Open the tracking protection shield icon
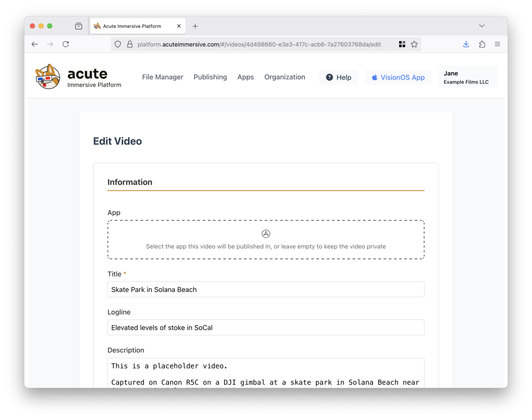Image resolution: width=532 pixels, height=420 pixels. click(x=118, y=44)
